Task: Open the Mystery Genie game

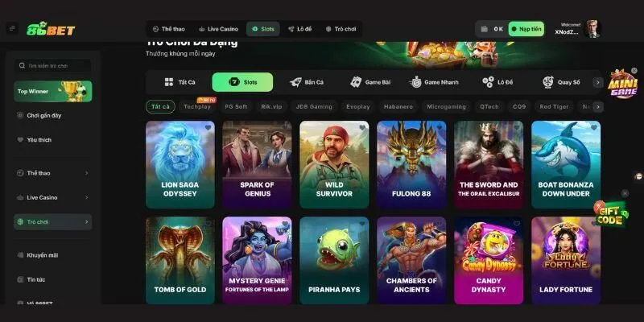Action: point(257,260)
